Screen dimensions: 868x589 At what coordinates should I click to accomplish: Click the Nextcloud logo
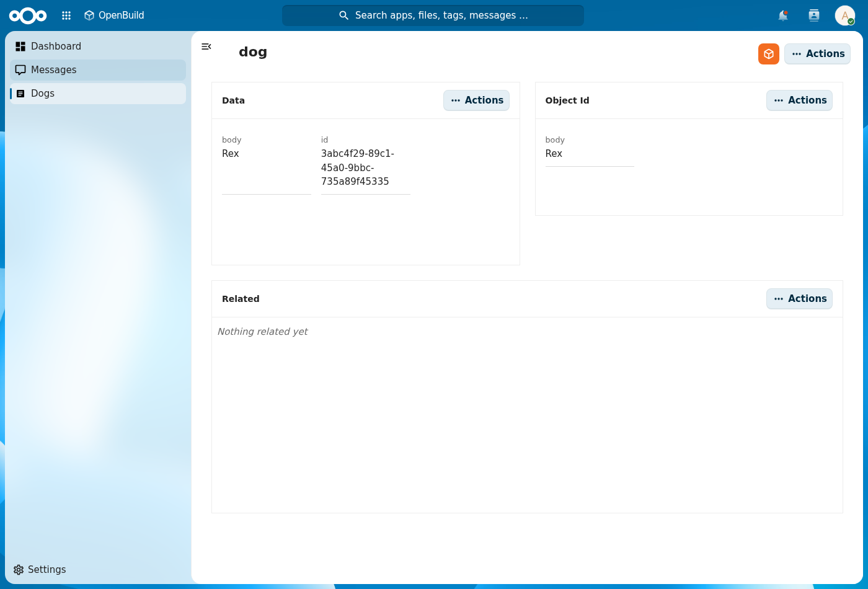28,15
